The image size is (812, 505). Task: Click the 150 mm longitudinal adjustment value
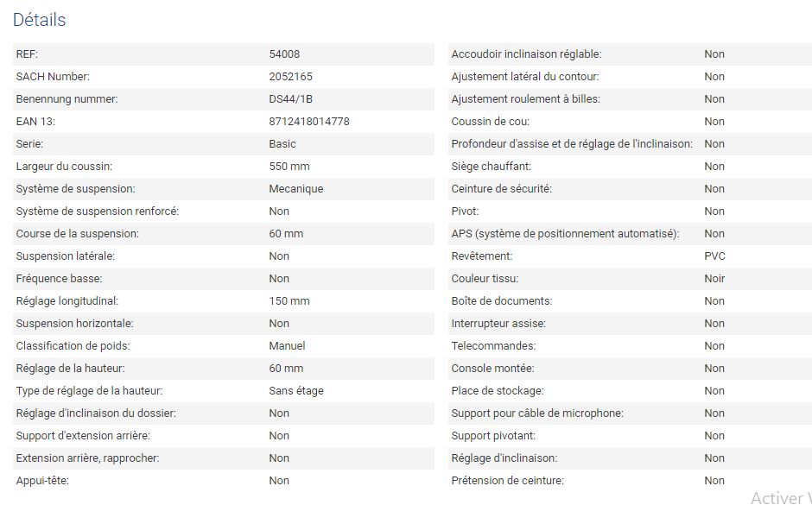[x=289, y=301]
